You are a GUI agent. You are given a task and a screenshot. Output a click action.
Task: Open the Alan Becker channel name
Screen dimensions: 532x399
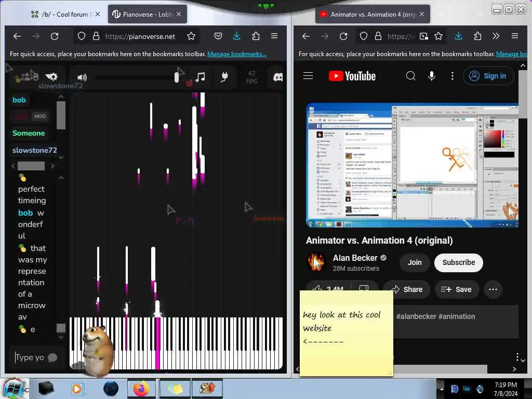355,258
